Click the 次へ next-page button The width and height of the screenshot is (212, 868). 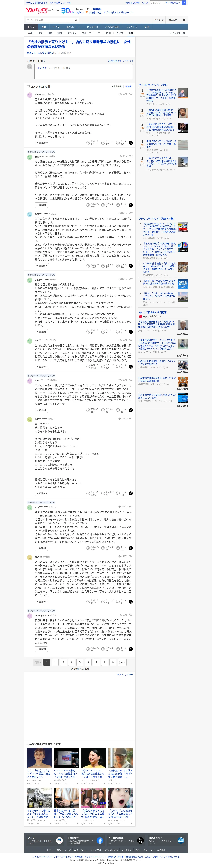[122, 662]
